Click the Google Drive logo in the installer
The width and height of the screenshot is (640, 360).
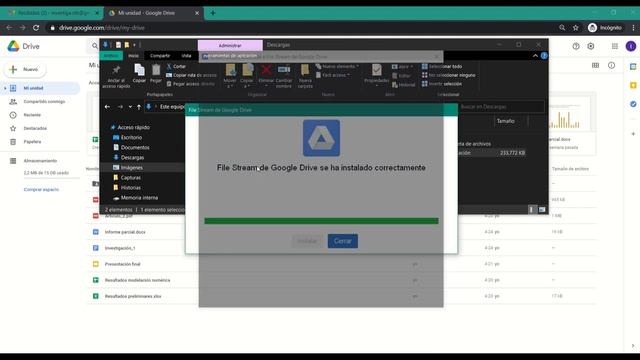click(321, 138)
